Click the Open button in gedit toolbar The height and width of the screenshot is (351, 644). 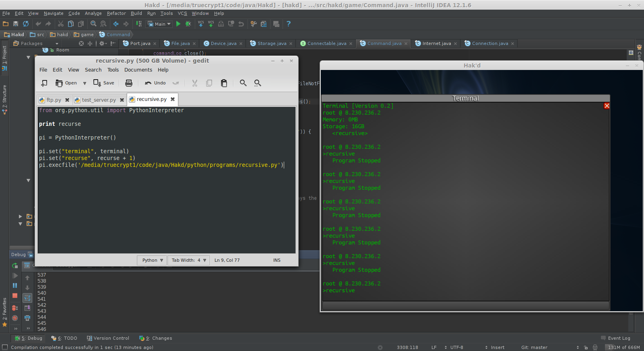point(66,83)
